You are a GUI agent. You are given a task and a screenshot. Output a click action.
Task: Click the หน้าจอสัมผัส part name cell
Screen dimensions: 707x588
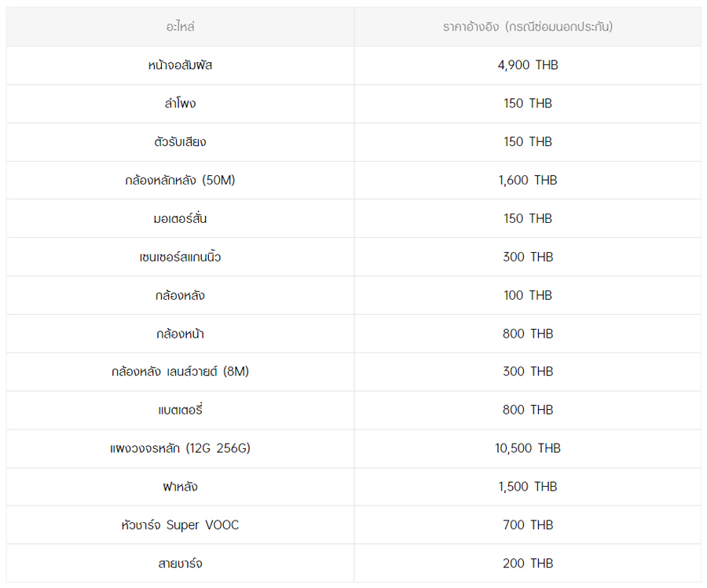180,65
